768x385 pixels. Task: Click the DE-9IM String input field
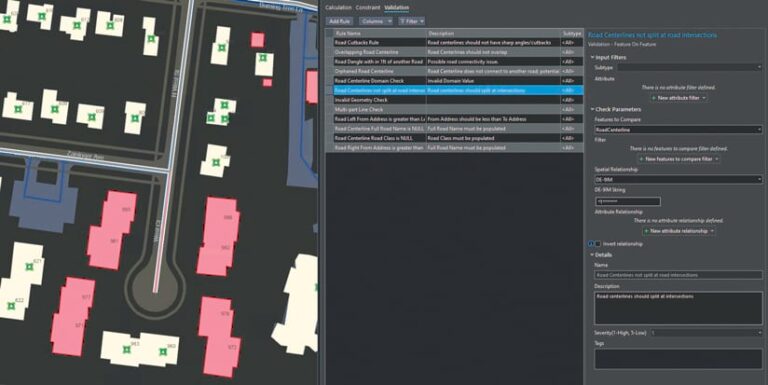click(x=627, y=201)
